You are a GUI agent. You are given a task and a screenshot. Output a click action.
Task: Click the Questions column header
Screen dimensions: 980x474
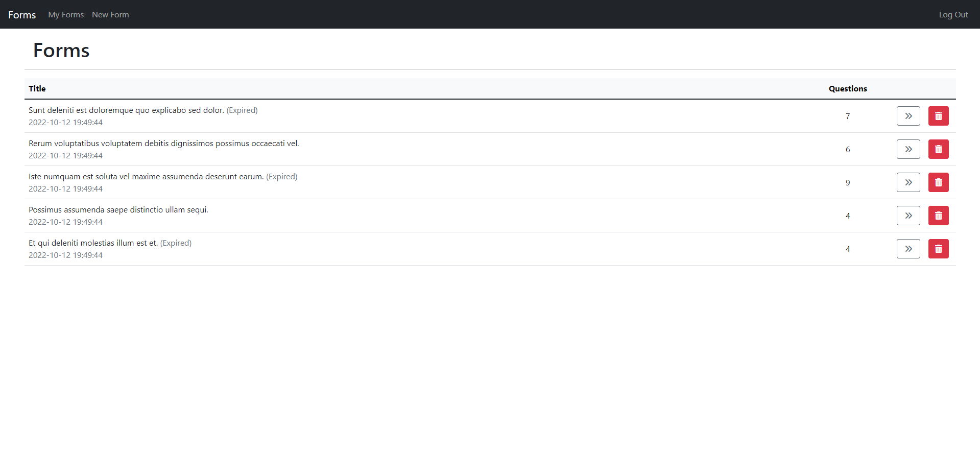tap(848, 88)
